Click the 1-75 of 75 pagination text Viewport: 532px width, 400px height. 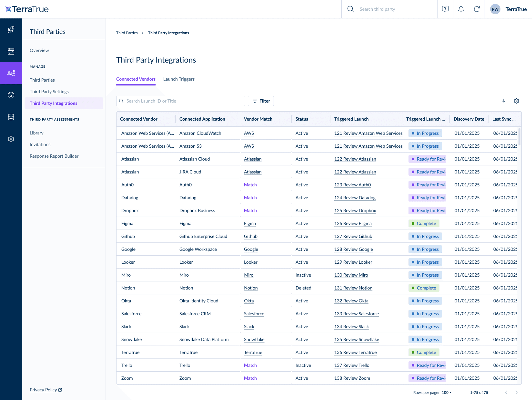click(479, 392)
